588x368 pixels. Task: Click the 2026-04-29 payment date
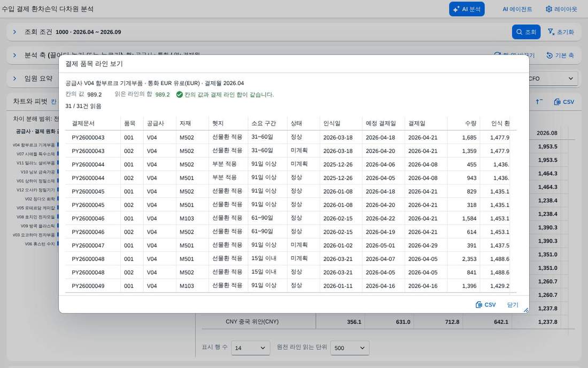tap(423, 246)
